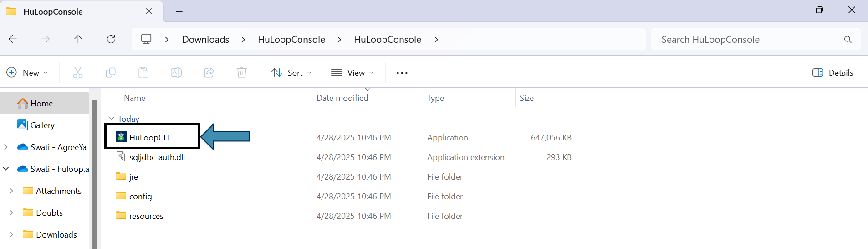
Task: Navigate back to previous folder
Action: [13, 39]
